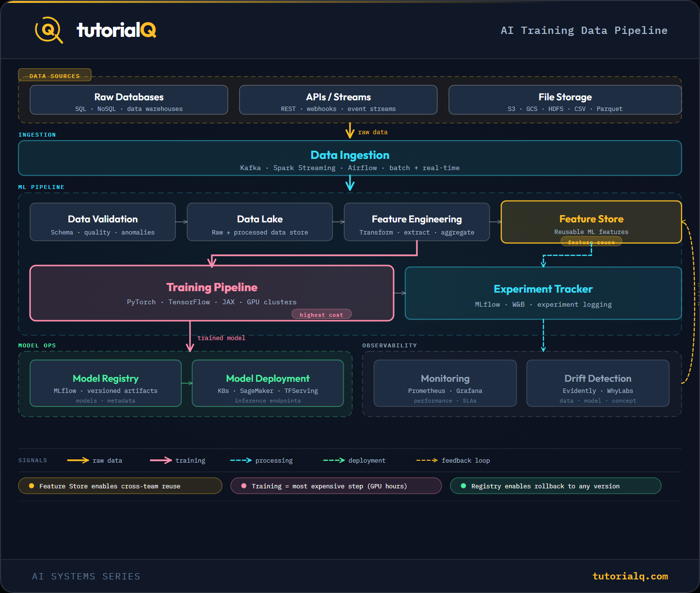The width and height of the screenshot is (700, 593).
Task: Click the 'trained model' arrow label
Action: pos(222,338)
